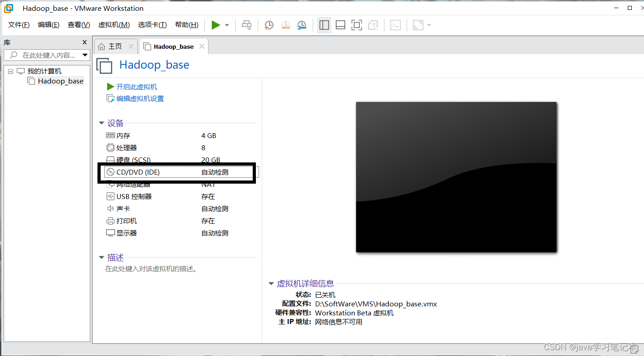This screenshot has height=356, width=644.
Task: Click the USB icon beside USB 控制器
Action: pyautogui.click(x=111, y=196)
